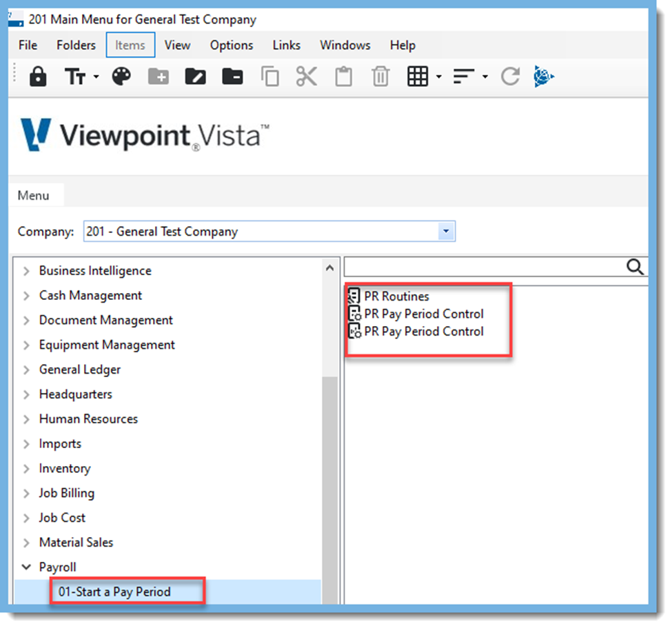This screenshot has height=628, width=672.
Task: Click the sort lines icon
Action: [464, 77]
